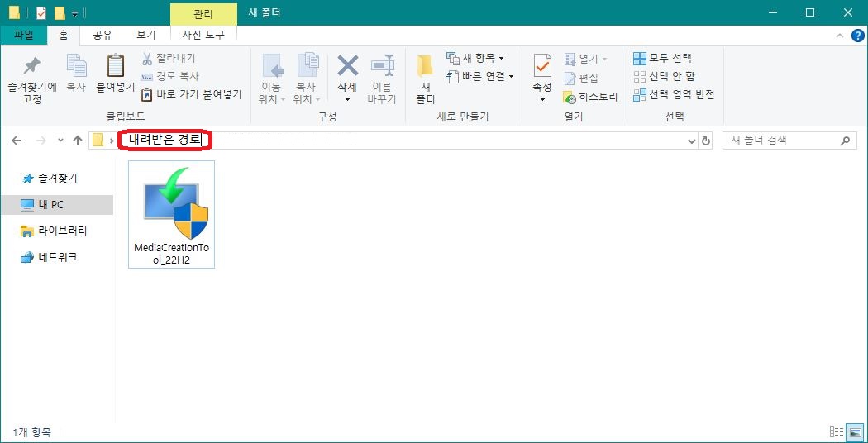Switch to details view icon in status bar
This screenshot has height=443, width=868.
point(837,432)
